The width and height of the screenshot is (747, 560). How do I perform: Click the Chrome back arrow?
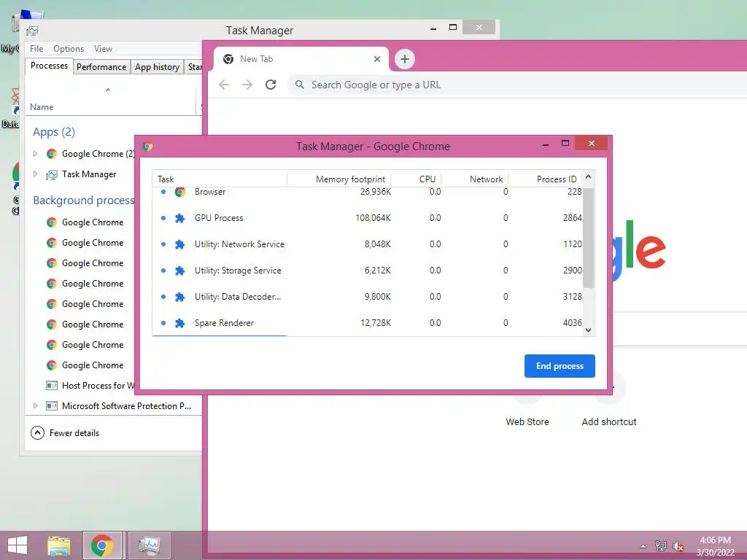click(224, 85)
